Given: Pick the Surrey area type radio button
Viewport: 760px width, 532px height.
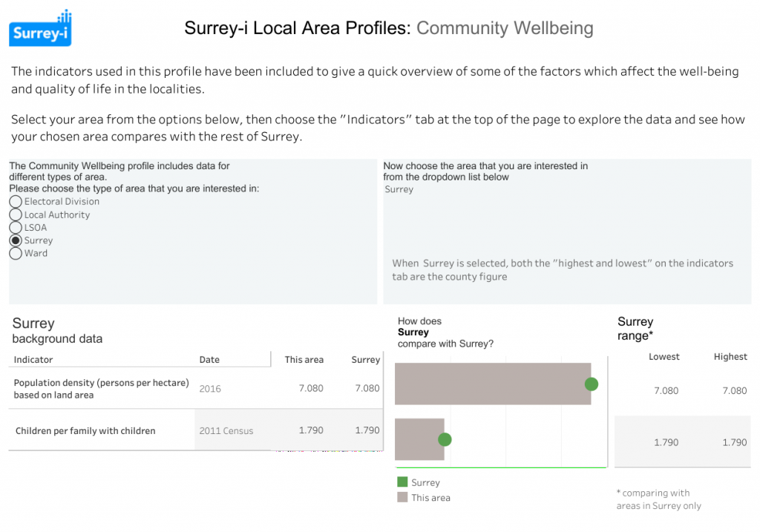Looking at the screenshot, I should 16,240.
